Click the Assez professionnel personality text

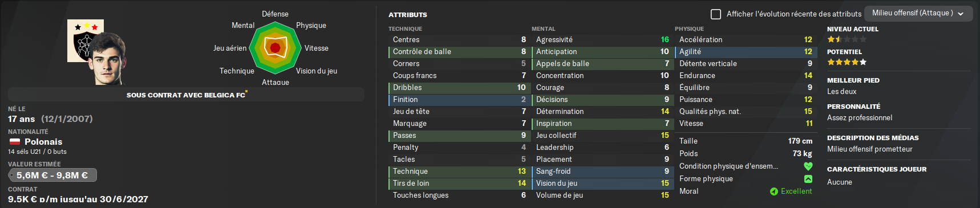(860, 118)
